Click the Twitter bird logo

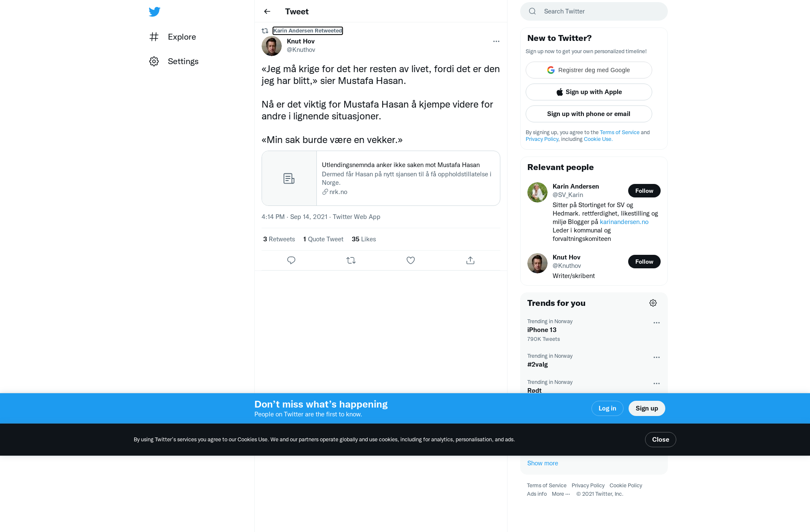(154, 12)
